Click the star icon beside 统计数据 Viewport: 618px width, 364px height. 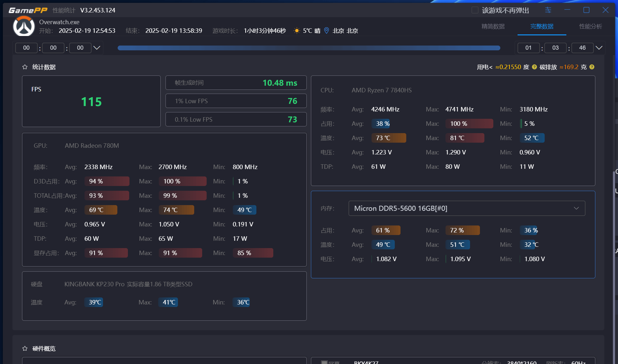point(25,67)
